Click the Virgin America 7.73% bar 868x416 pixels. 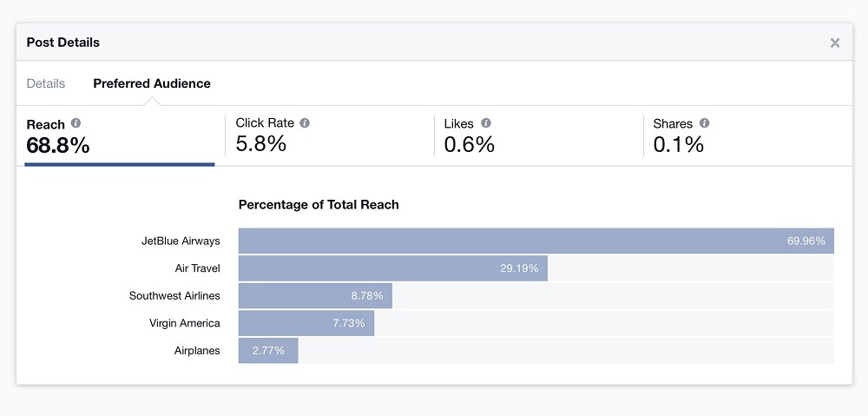click(x=306, y=323)
